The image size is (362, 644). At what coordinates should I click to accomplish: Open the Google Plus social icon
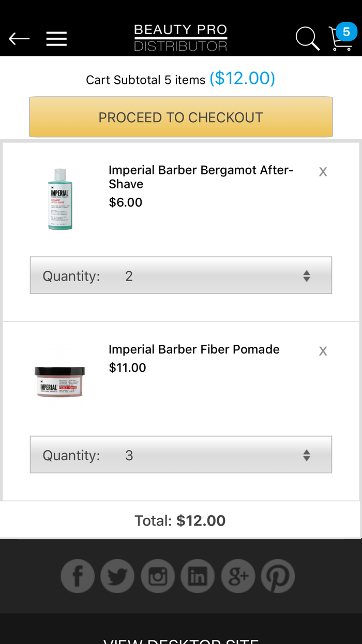[x=238, y=576]
